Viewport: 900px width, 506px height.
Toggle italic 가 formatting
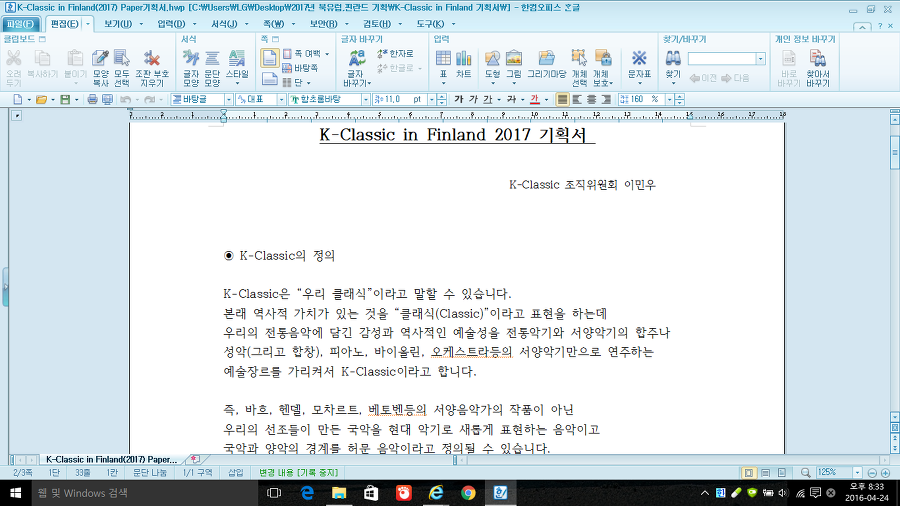473,99
